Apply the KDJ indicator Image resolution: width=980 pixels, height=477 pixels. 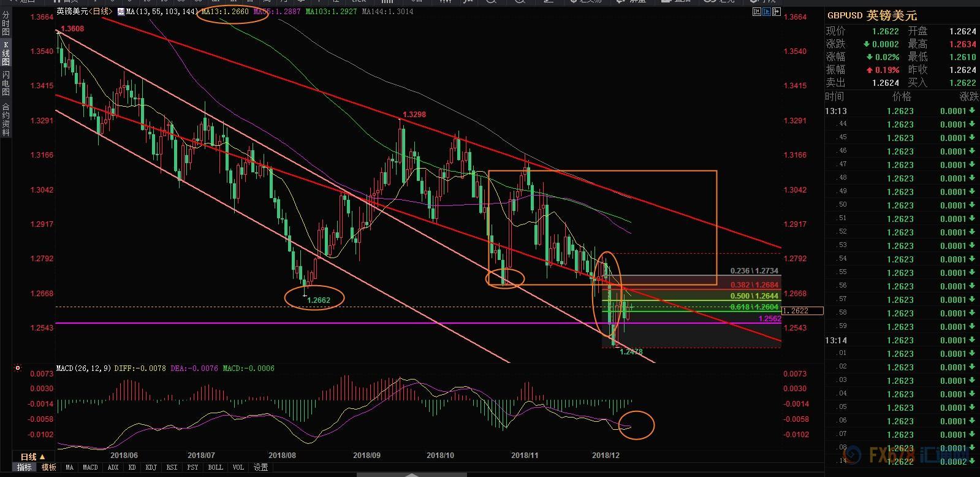tap(151, 467)
